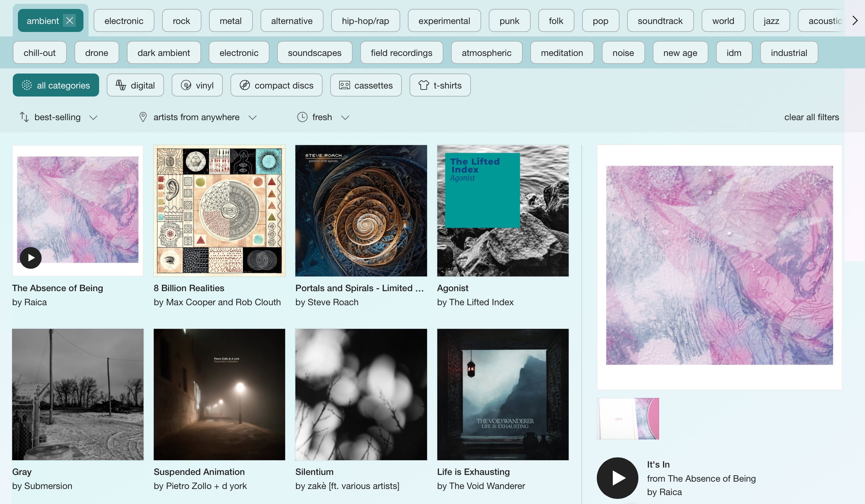Select the digital format filter
This screenshot has width=865, height=504.
(x=135, y=85)
